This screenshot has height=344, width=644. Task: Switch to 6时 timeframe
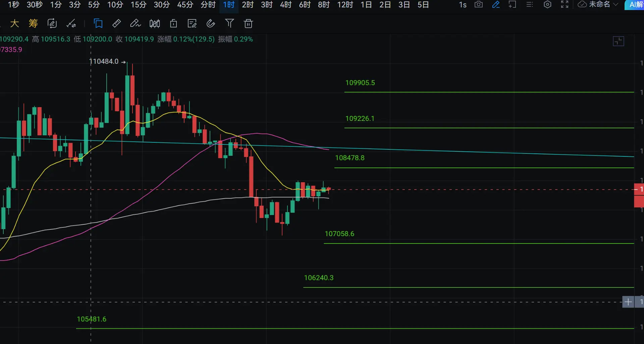tap(305, 5)
